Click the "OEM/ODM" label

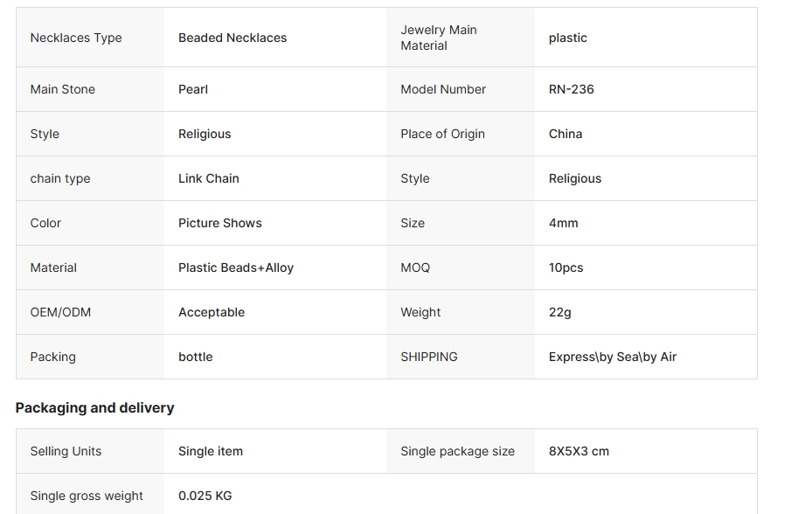(x=60, y=312)
